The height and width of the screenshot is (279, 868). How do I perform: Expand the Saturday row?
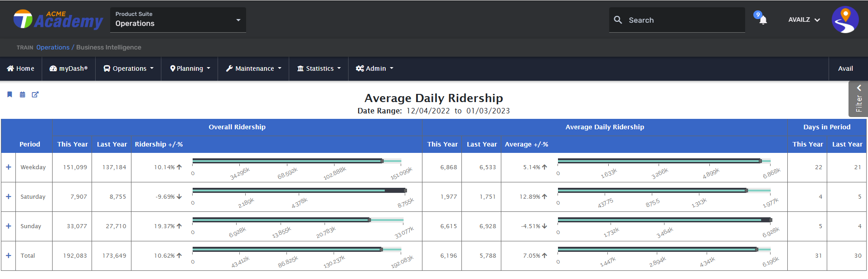(9, 196)
